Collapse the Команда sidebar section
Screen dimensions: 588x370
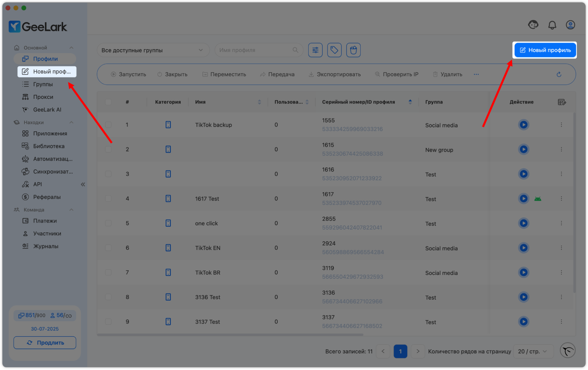(x=71, y=210)
